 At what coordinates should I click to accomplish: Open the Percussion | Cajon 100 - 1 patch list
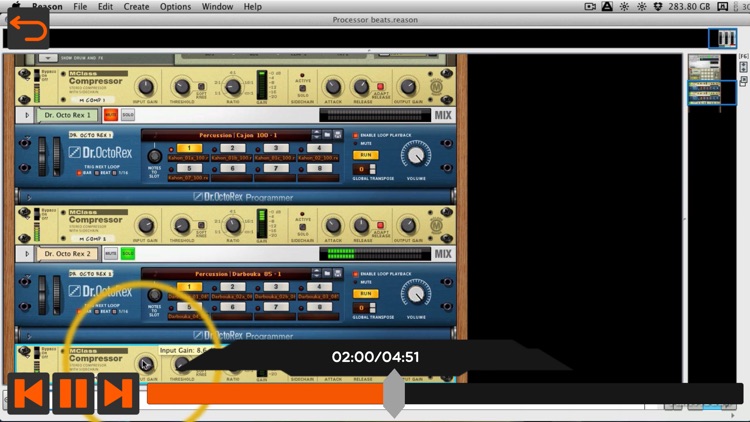pos(238,135)
